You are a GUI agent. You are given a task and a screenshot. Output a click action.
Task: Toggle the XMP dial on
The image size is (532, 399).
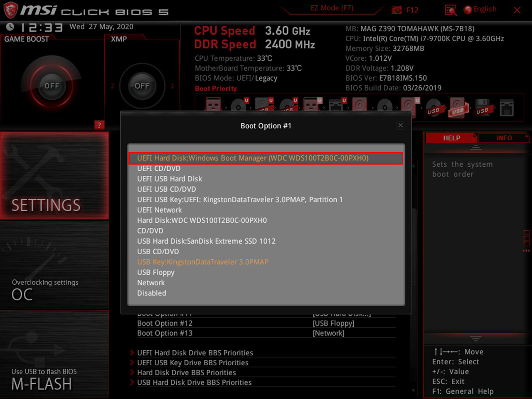tap(142, 86)
